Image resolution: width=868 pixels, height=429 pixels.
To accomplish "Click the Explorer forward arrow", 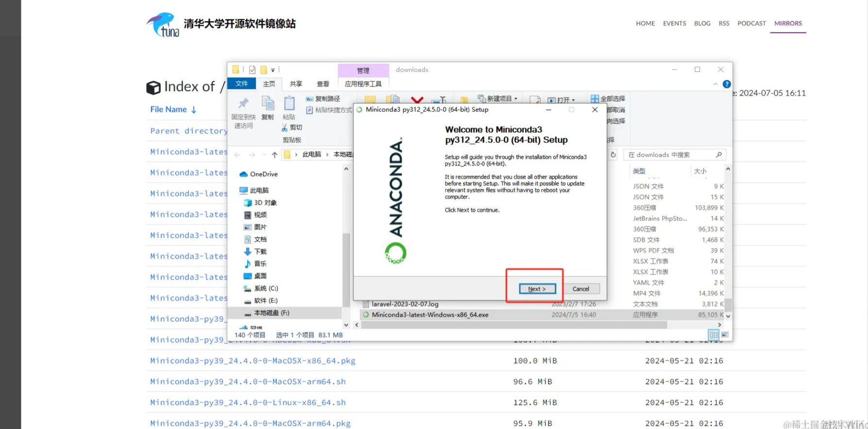I will 252,155.
